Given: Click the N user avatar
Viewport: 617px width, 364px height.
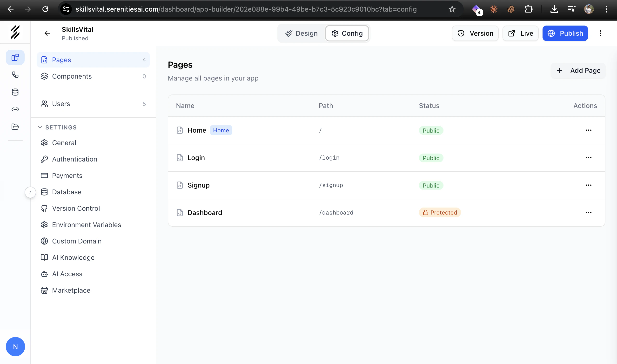Looking at the screenshot, I should pos(15,346).
